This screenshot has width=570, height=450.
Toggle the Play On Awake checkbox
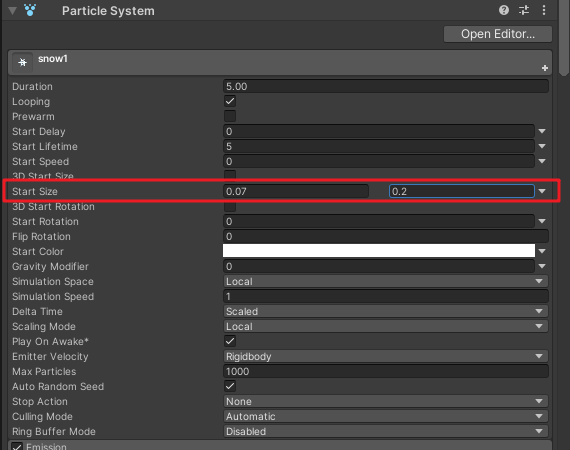pyautogui.click(x=230, y=341)
